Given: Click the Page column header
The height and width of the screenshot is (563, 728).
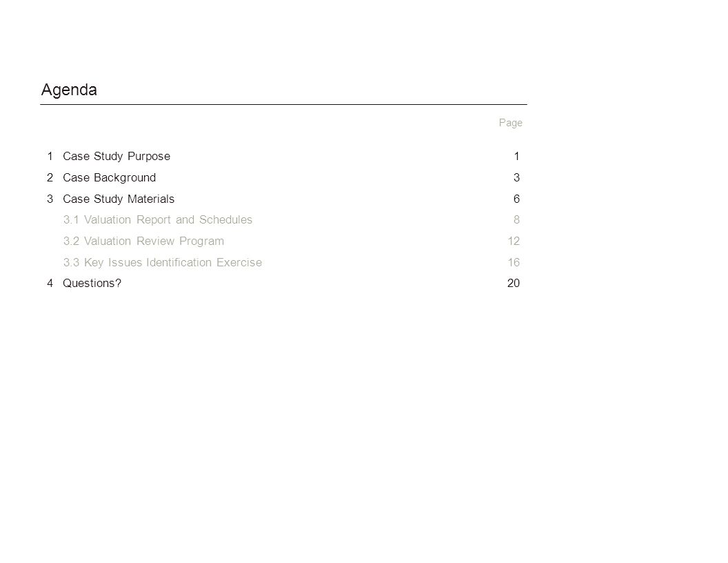Looking at the screenshot, I should tap(511, 123).
